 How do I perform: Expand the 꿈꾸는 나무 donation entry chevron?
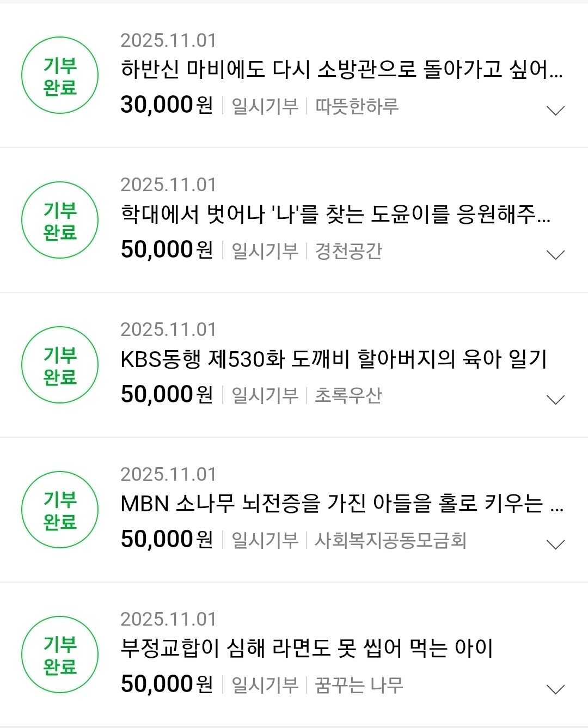click(555, 689)
